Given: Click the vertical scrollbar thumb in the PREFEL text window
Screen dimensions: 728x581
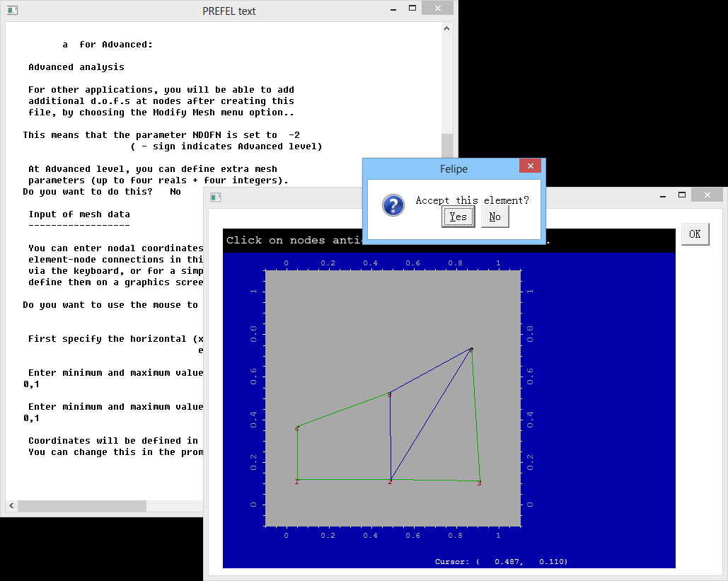Looking at the screenshot, I should 447,149.
